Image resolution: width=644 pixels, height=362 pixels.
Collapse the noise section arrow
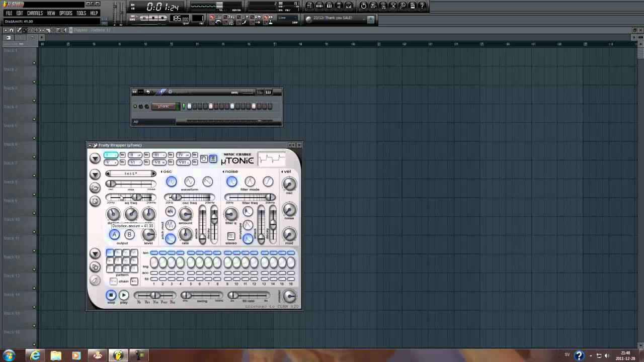(224, 171)
